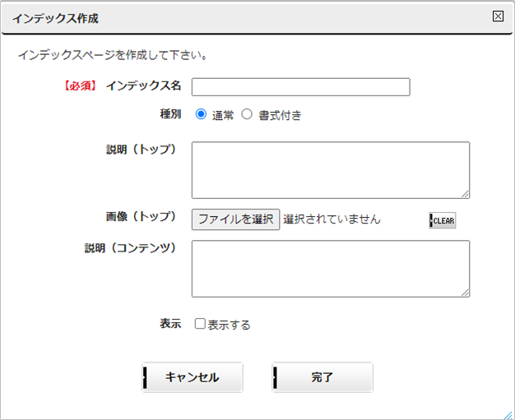Select the 通常 radio button
The height and width of the screenshot is (420, 515).
coord(201,114)
